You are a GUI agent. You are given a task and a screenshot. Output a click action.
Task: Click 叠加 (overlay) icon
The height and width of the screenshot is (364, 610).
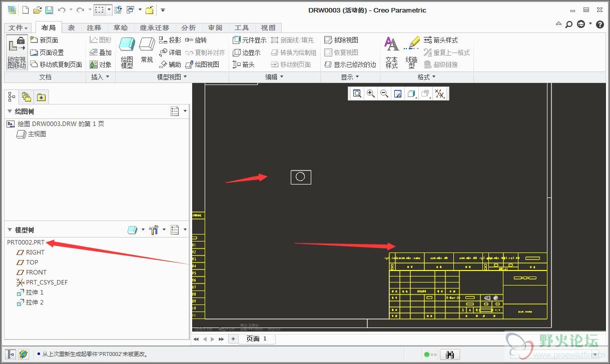click(101, 52)
